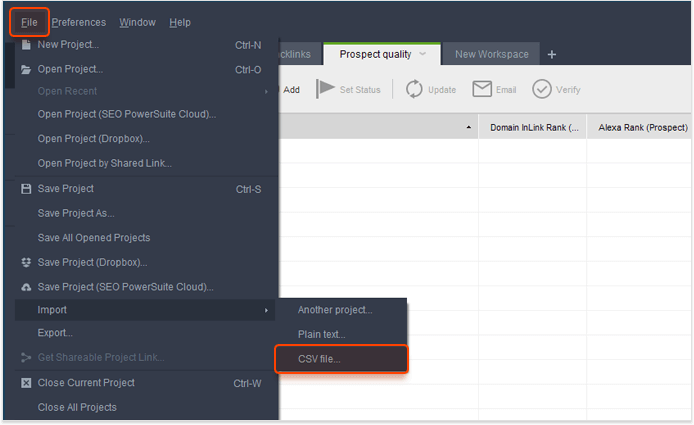694x425 pixels.
Task: Expand the Open Recent submenu arrow
Action: pos(266,91)
